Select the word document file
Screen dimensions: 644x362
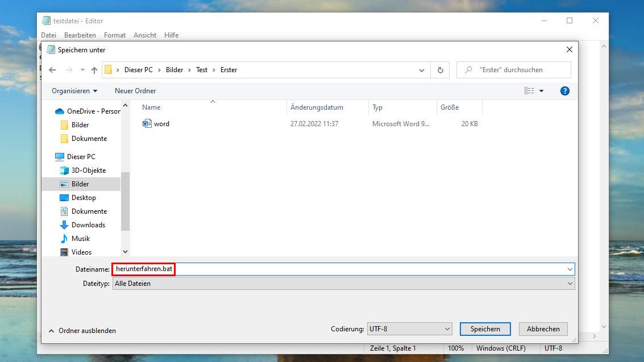click(161, 124)
